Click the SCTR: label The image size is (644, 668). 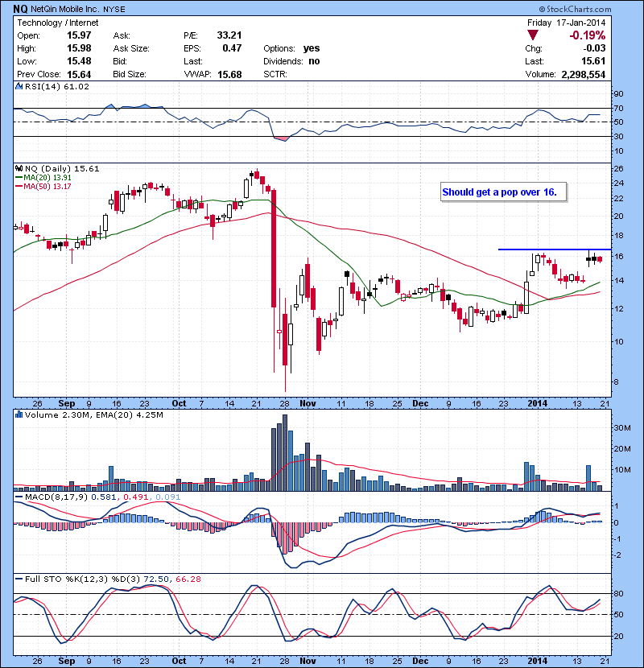[x=275, y=75]
